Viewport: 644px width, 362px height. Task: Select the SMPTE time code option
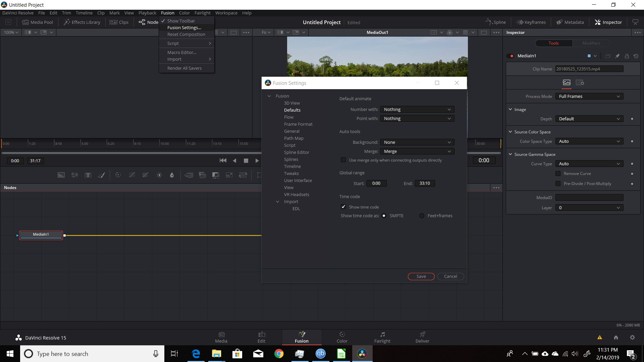point(384,216)
